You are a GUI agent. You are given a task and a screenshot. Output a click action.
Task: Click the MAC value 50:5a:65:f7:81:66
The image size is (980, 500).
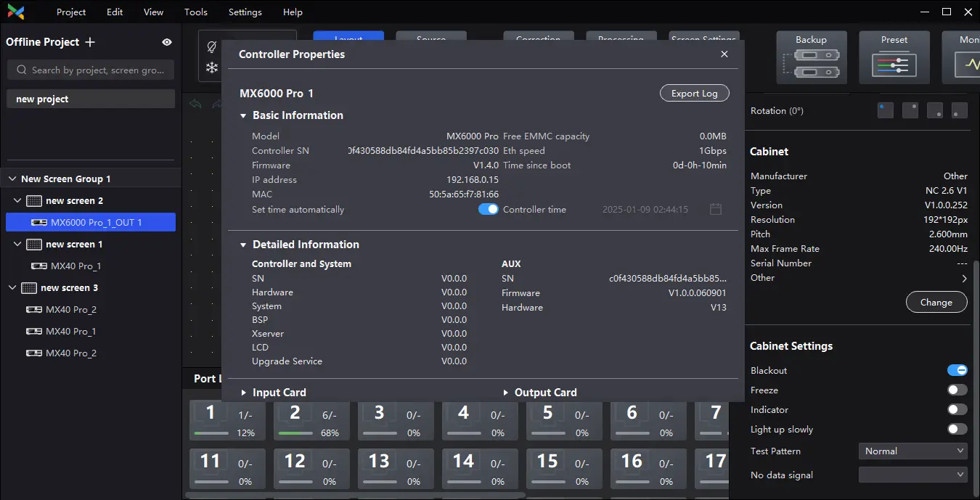464,194
